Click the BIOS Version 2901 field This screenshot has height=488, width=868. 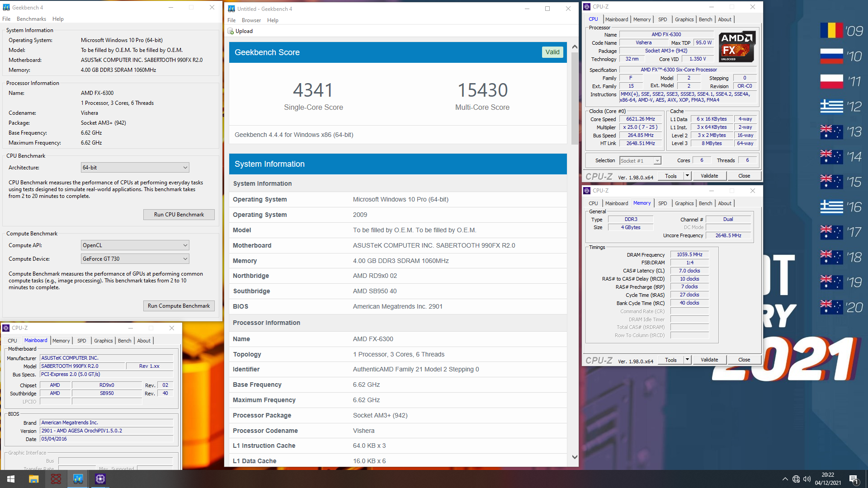107,431
